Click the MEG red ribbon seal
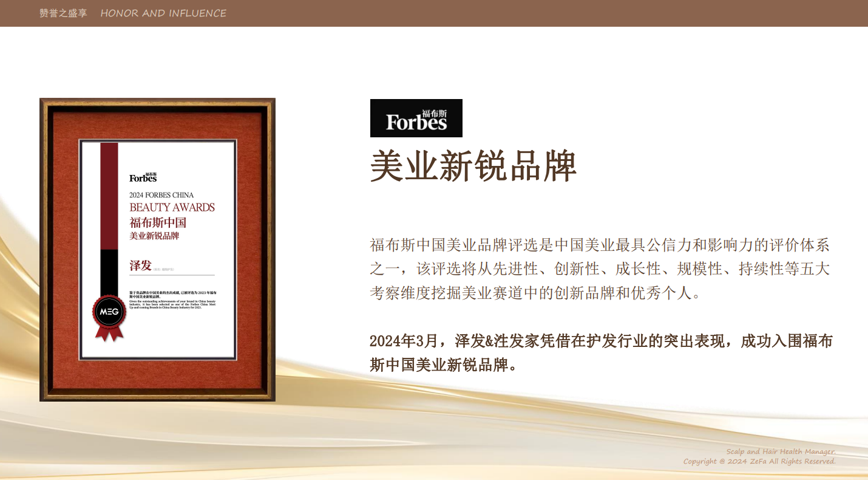This screenshot has height=480, width=868. [109, 318]
